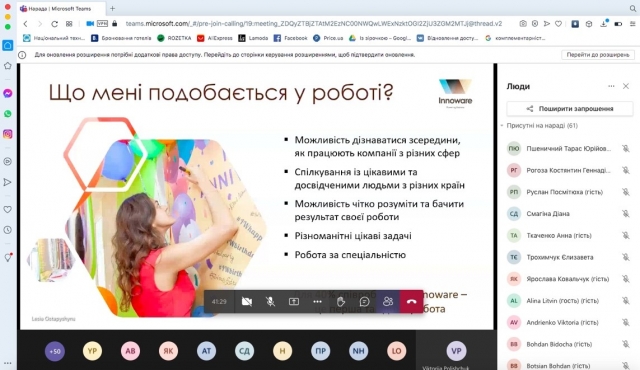Click the Поширити запрошення button
Image resolution: width=640 pixels, height=370 pixels.
coord(570,109)
